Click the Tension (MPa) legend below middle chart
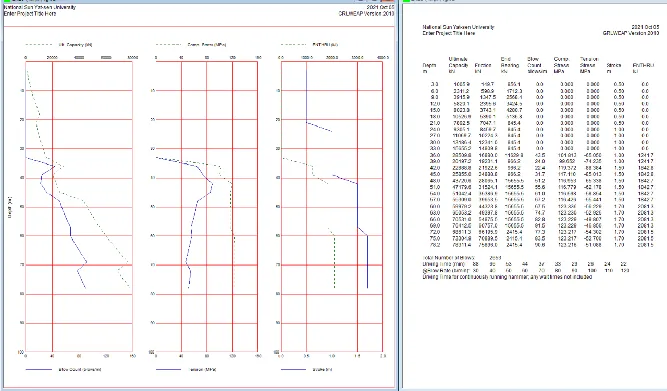This screenshot has height=391, width=667. 202,369
